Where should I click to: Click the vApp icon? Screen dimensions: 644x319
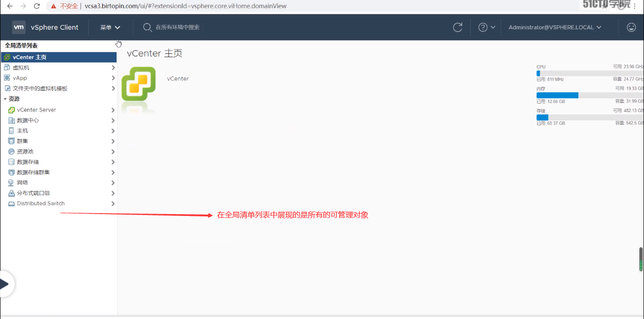pyautogui.click(x=7, y=78)
